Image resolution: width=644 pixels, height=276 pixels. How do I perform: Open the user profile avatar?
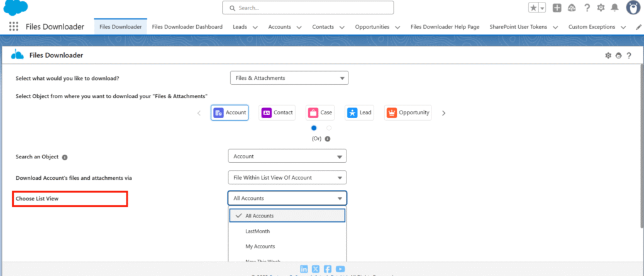pos(634,8)
